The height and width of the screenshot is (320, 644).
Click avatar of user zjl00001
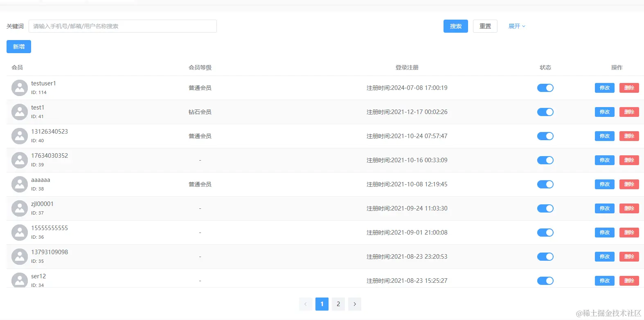(20, 208)
